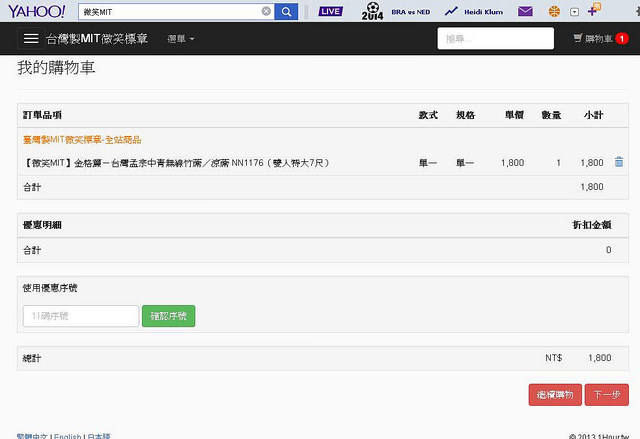Screen dimensions: 640x439
Task: Click the trending chart icon
Action: pyautogui.click(x=451, y=11)
